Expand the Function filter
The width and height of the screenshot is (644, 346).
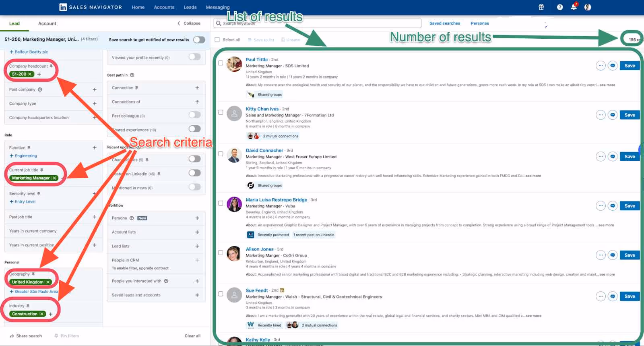tap(95, 148)
